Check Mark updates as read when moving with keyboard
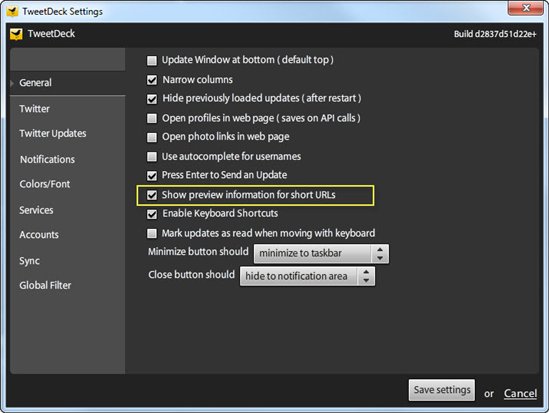This screenshot has width=549, height=413. coord(152,233)
